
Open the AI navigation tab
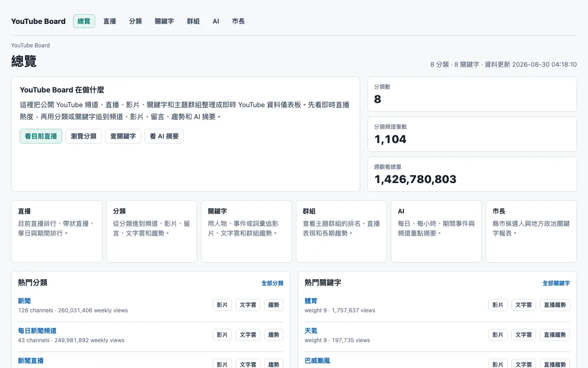coord(216,21)
